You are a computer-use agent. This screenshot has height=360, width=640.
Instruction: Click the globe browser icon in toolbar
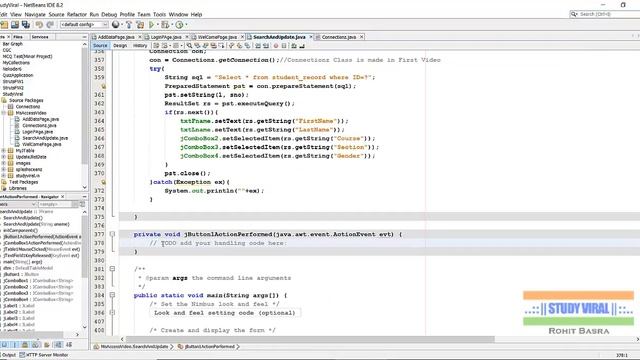116,25
